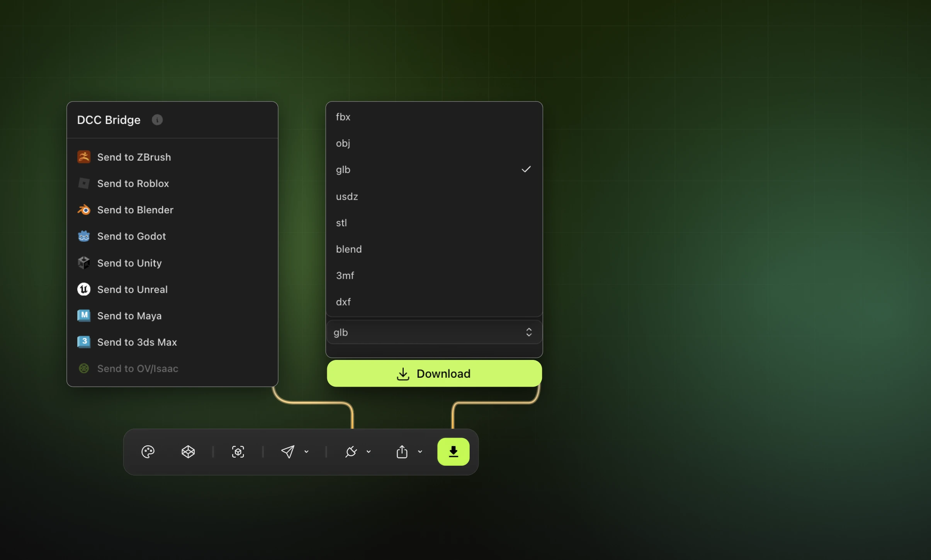Click the green download toolbar button
Screen dimensions: 931x560
(x=454, y=451)
